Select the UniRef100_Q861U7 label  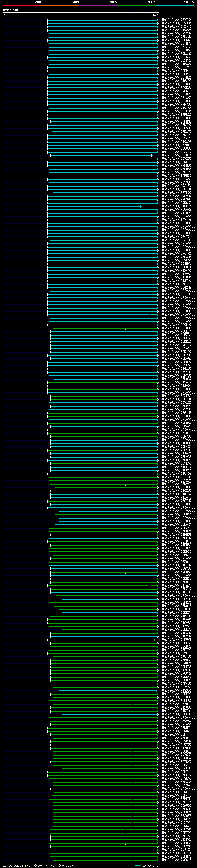click(x=176, y=369)
